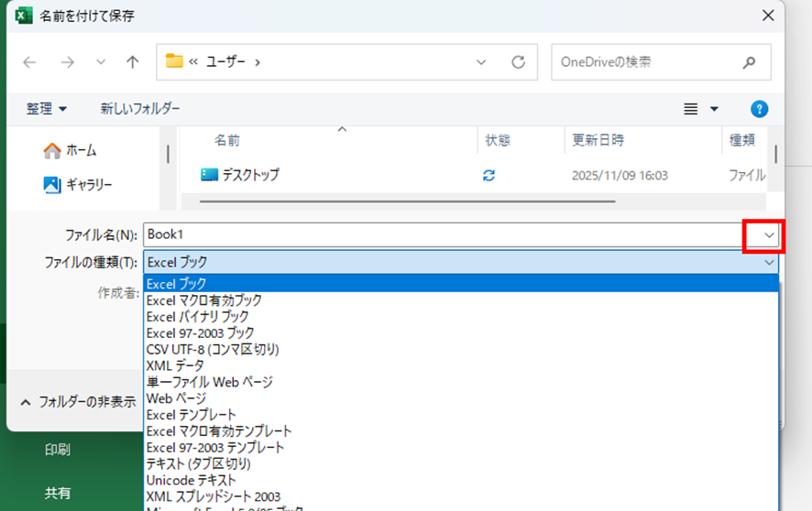Go up one folder level

[133, 62]
